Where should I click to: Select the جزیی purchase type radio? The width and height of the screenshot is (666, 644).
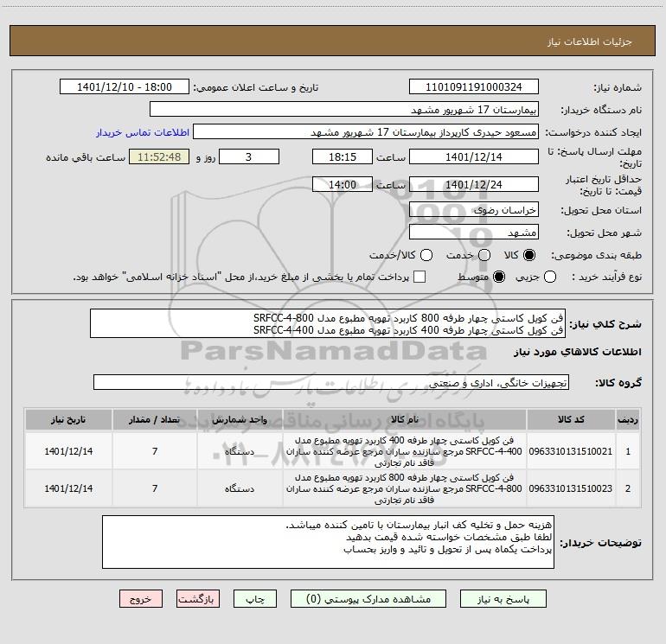point(549,277)
